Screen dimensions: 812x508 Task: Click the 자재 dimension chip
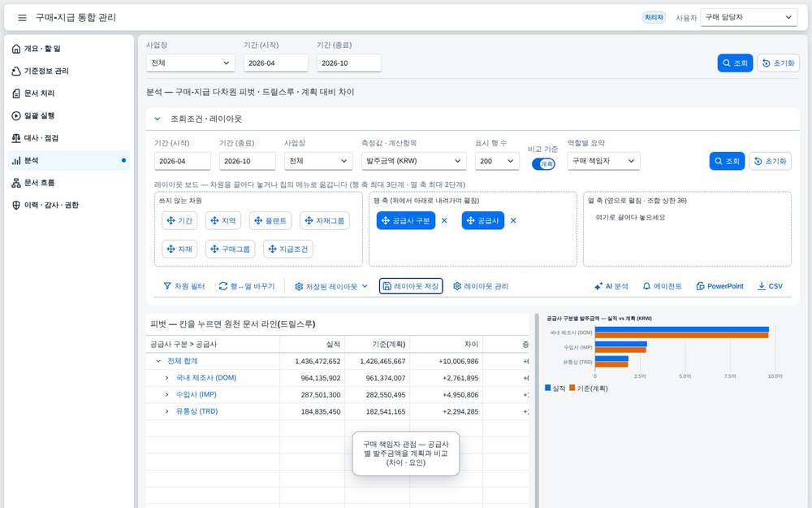click(179, 249)
